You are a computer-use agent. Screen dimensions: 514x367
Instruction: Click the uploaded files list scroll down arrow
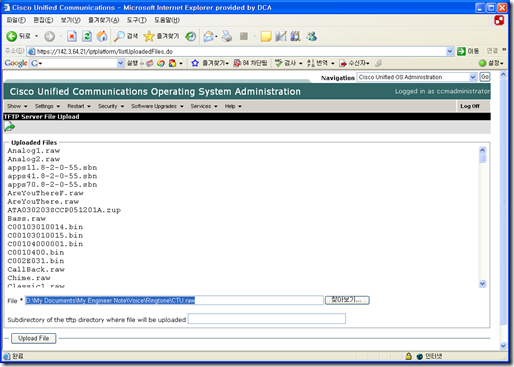click(x=482, y=284)
